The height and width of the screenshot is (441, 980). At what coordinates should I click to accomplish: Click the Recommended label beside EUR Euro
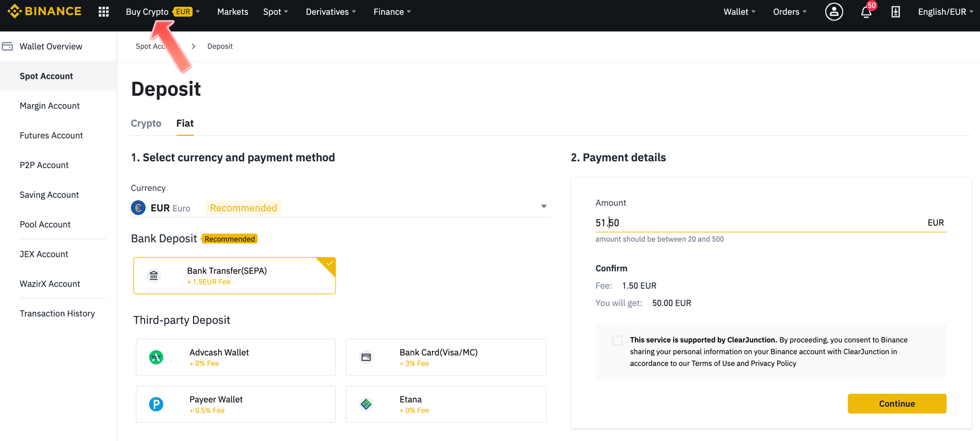244,208
